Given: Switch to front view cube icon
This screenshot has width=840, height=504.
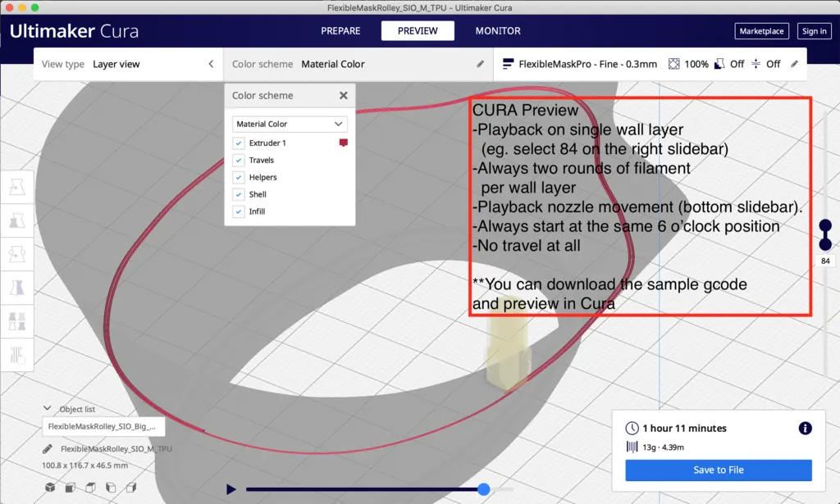Looking at the screenshot, I should 71,488.
